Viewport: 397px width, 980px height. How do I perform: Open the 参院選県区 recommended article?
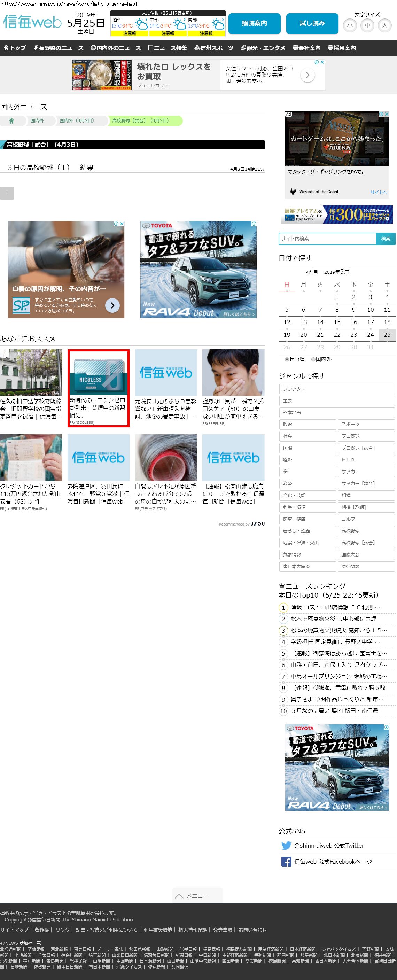[x=99, y=494]
